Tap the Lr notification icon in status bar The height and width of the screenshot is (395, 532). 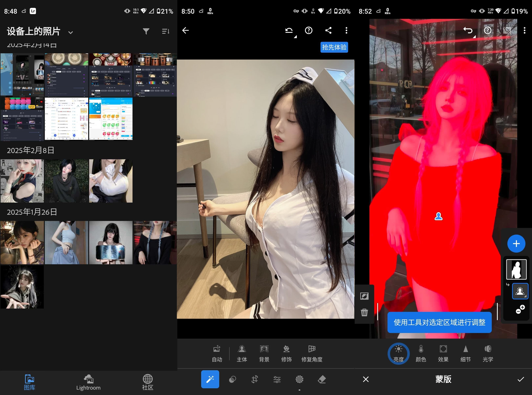(x=33, y=11)
